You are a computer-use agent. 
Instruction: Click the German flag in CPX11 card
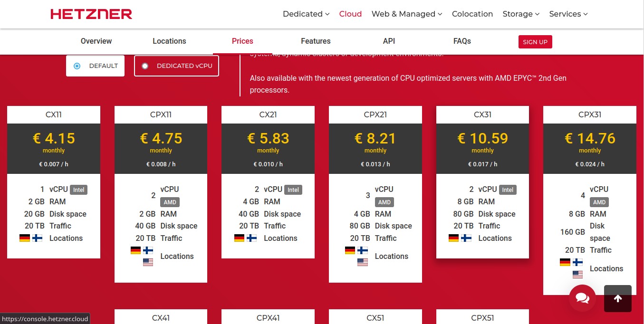135,250
